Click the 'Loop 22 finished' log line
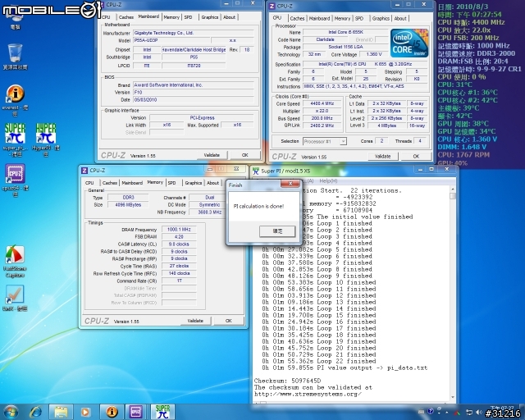Image resolution: width=525 pixels, height=420 pixels. [x=319, y=362]
